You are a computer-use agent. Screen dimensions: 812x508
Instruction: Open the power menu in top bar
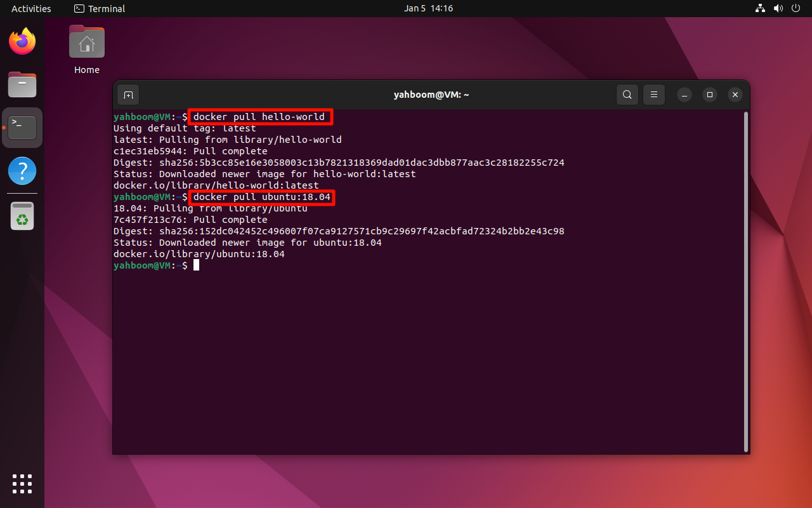[796, 8]
